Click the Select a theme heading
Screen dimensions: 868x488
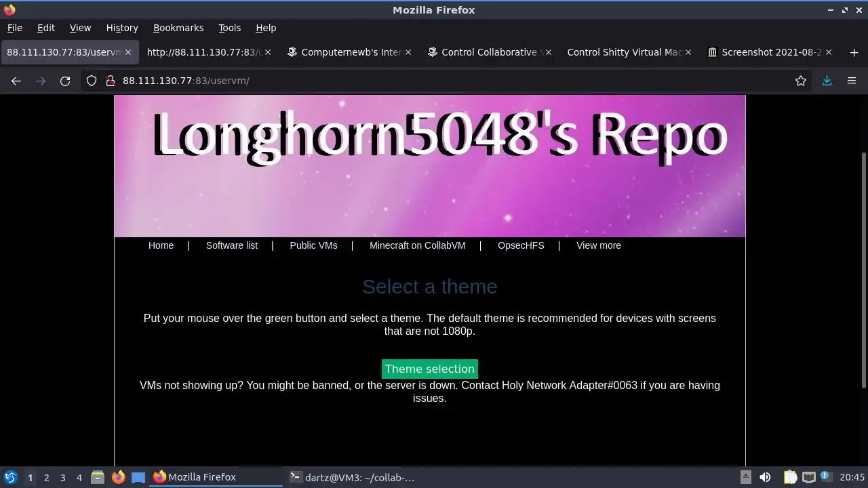[430, 287]
